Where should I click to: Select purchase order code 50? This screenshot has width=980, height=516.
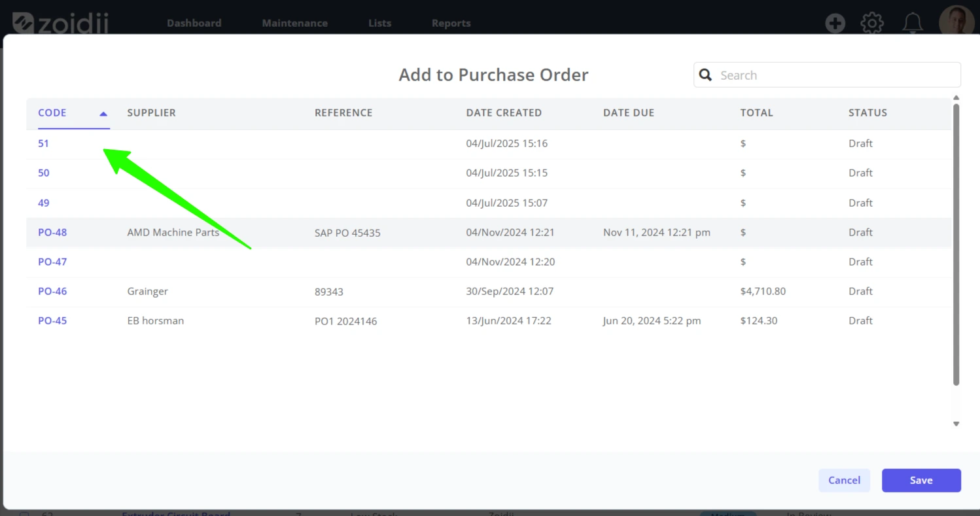pos(43,173)
